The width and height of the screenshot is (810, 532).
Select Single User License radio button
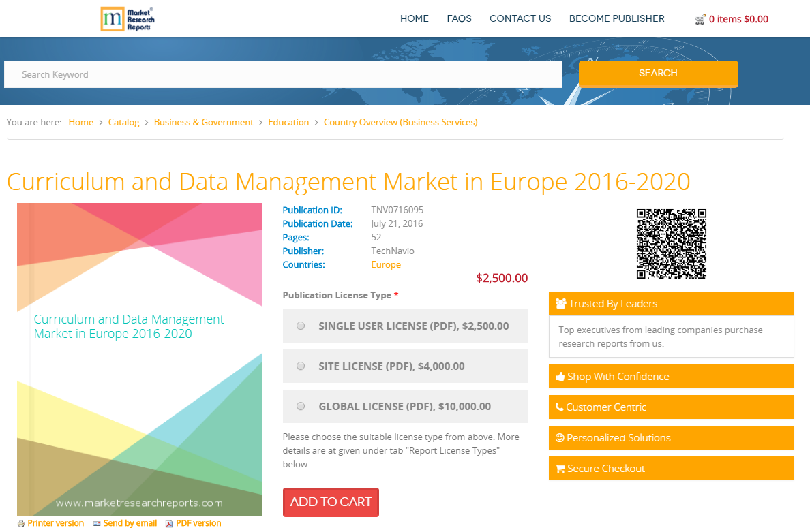[x=301, y=326]
